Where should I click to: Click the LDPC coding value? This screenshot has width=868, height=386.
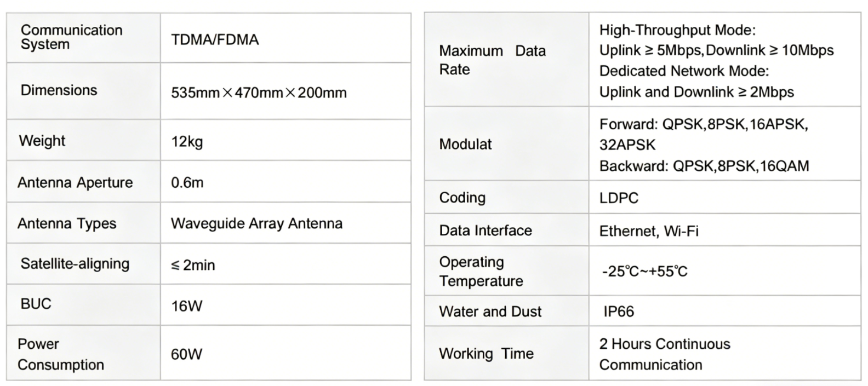(x=619, y=198)
